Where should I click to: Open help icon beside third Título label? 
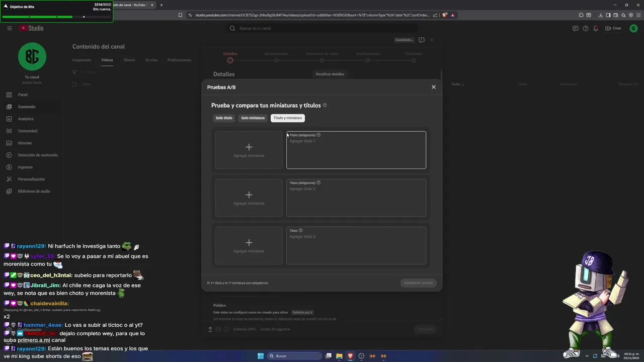coord(300,230)
